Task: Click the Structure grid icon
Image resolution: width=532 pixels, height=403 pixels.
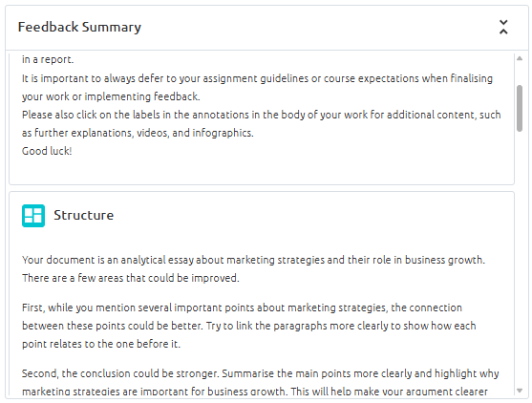Action: (x=33, y=216)
